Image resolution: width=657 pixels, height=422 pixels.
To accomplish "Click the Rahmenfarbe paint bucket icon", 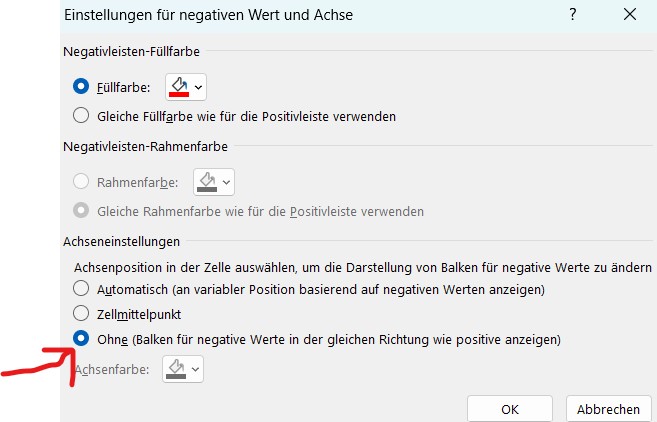I will (207, 180).
